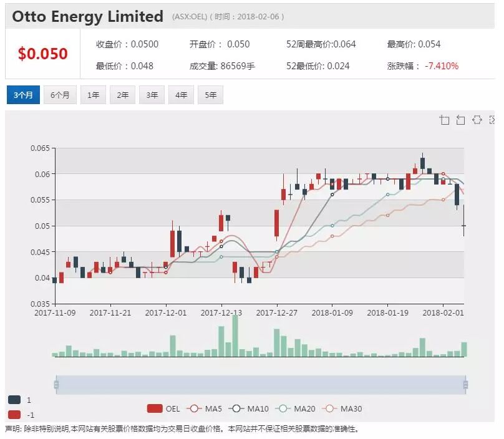Click the right handle of zoom slider
The image size is (504, 439).
(465, 385)
